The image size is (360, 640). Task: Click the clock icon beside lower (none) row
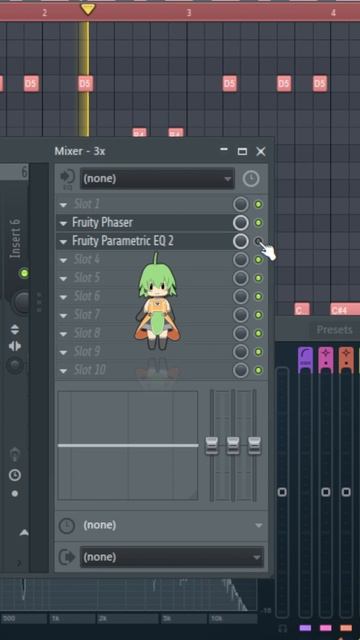coord(67,525)
